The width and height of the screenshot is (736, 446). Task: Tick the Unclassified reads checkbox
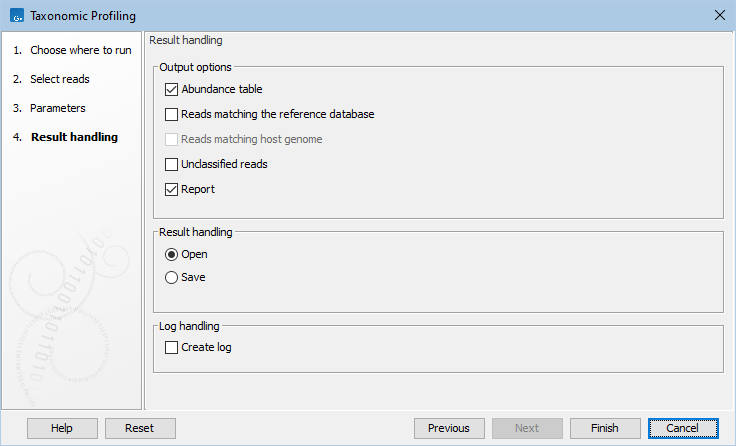tap(172, 164)
